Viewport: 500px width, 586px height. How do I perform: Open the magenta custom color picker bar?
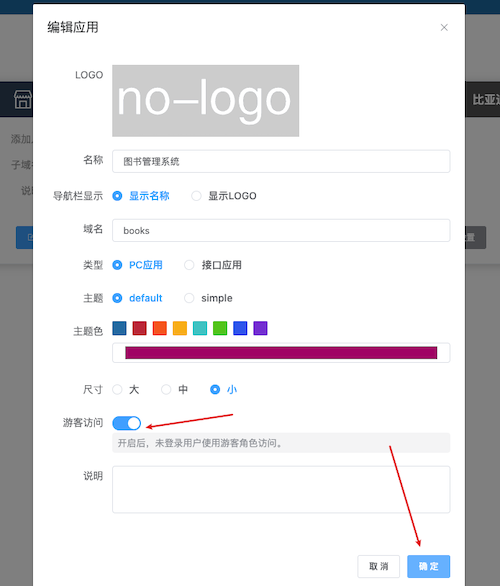tap(281, 353)
